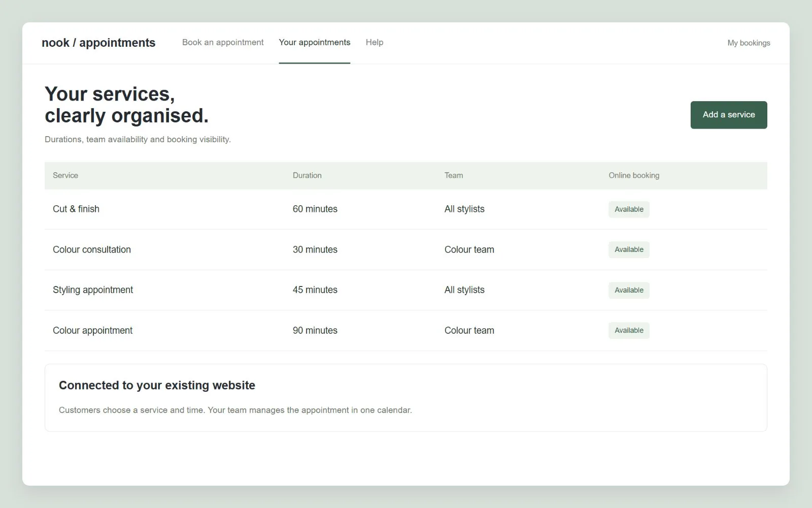The width and height of the screenshot is (812, 508).
Task: Click Available badge for Styling appointment
Action: coord(629,290)
